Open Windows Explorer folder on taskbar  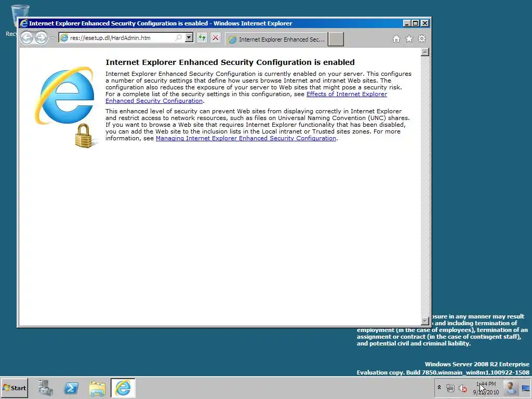97,388
